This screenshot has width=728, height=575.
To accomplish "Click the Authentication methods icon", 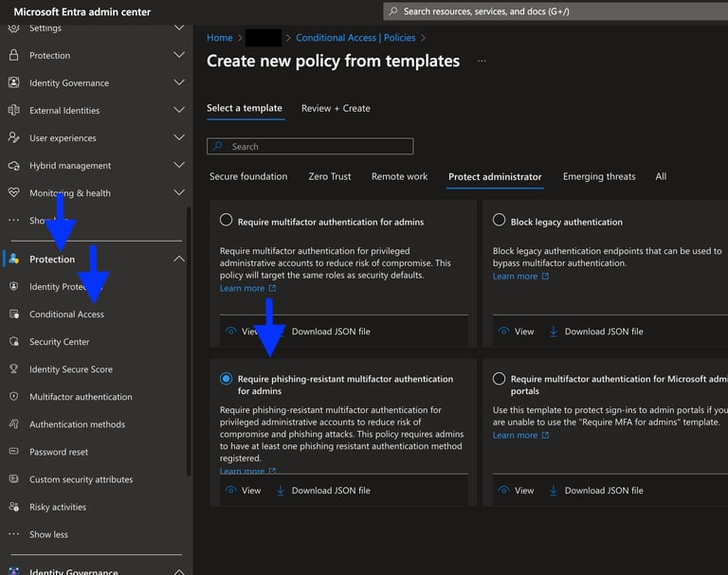I will (14, 423).
